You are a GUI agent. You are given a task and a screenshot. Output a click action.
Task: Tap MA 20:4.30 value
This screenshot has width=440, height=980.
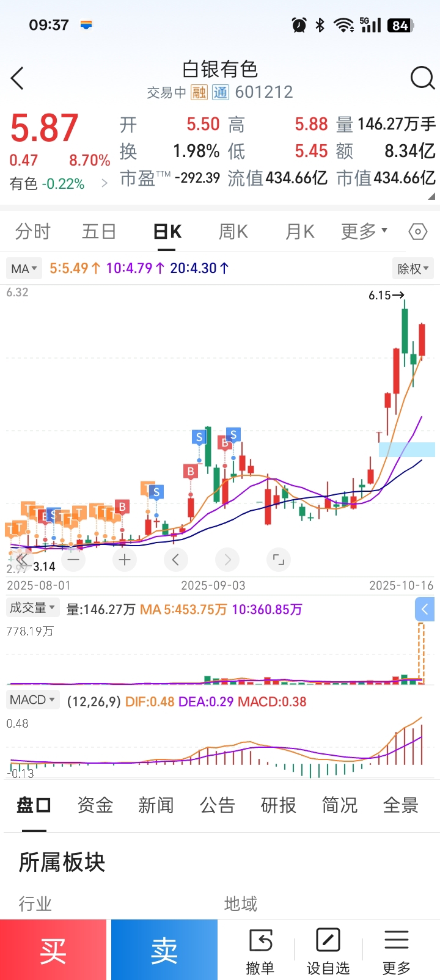199,268
